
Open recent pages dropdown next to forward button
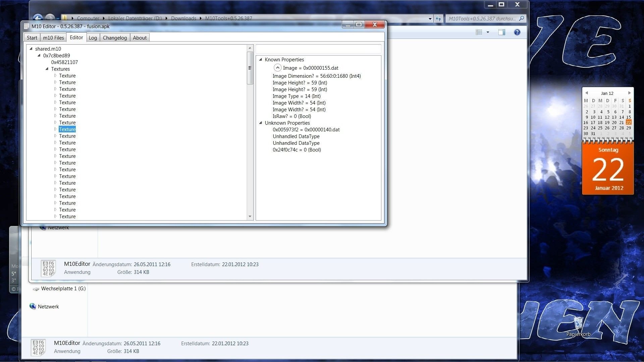[x=58, y=18]
